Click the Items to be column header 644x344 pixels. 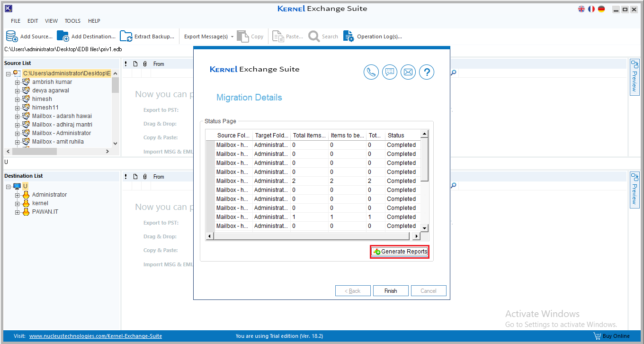pyautogui.click(x=347, y=136)
